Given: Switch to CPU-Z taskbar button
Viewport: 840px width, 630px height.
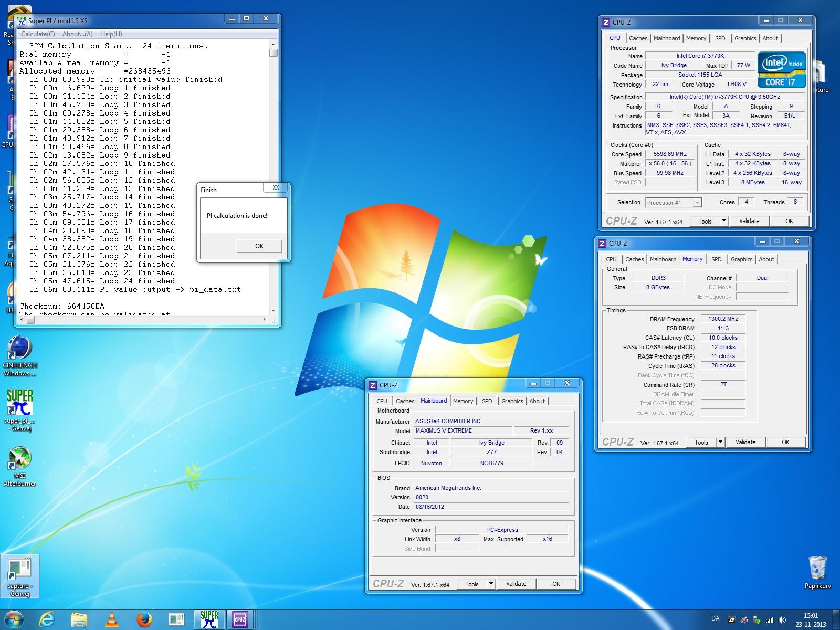Looking at the screenshot, I should coord(240,620).
